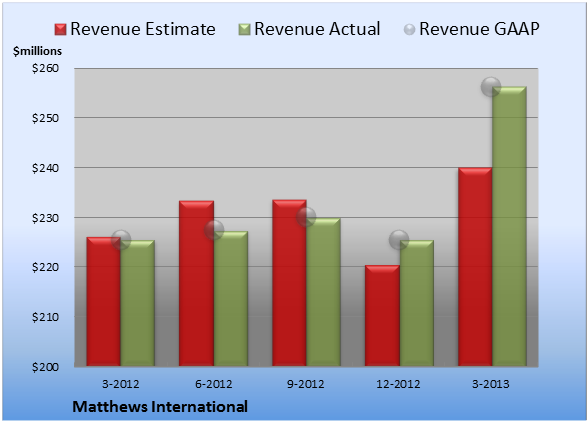Click the GAAP marker for 9-2012
588x422 pixels.
306,217
